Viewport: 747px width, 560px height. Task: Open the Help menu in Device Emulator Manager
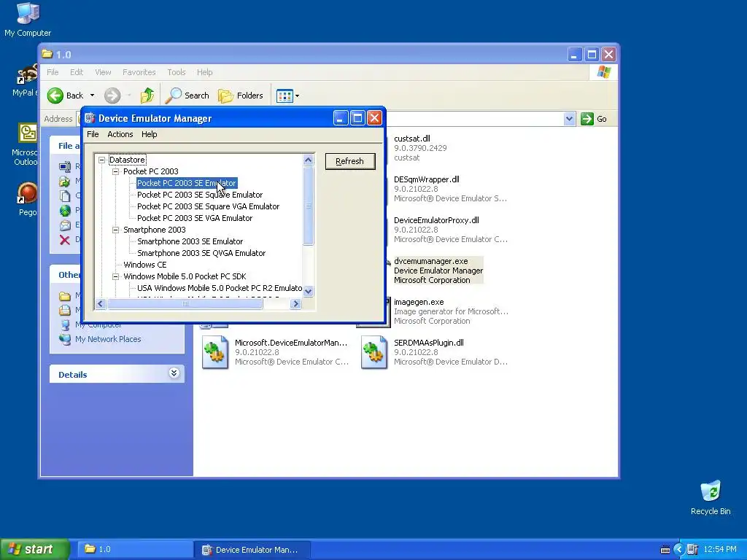point(149,134)
